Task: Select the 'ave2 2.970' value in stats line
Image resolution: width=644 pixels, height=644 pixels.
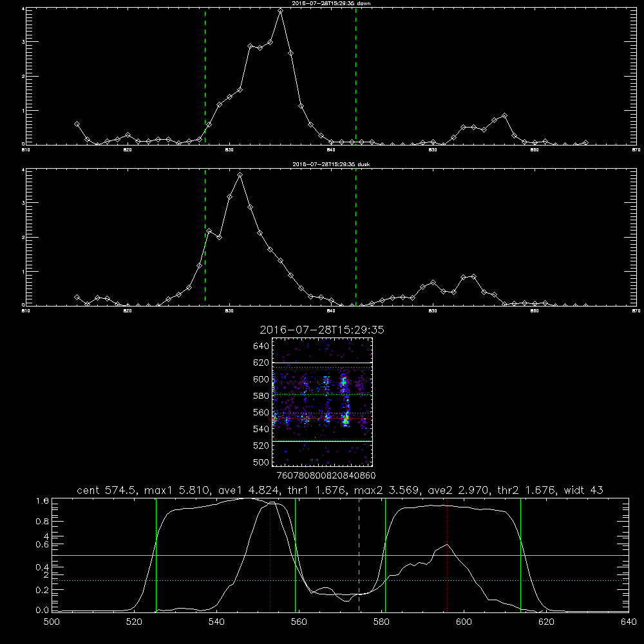Action: [x=458, y=490]
